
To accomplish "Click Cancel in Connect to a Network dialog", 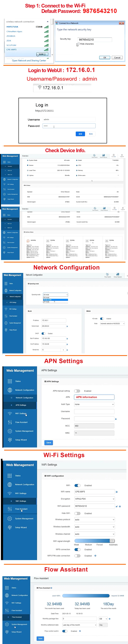I will point(117,57).
